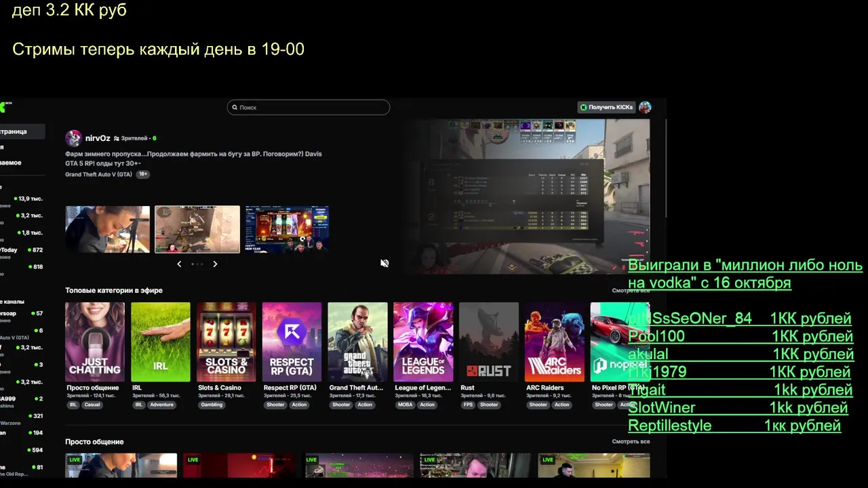Open the ARC Raiders category cover
This screenshot has width=868, height=488.
point(554,342)
